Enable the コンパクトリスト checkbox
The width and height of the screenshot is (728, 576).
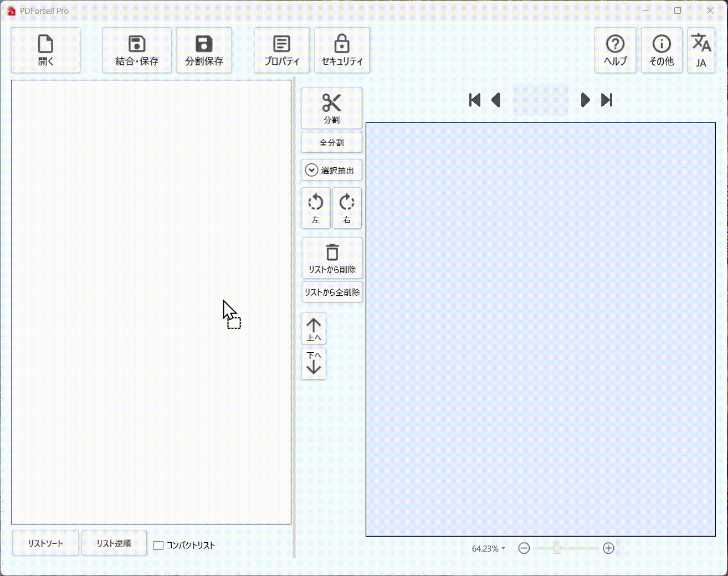click(x=158, y=546)
